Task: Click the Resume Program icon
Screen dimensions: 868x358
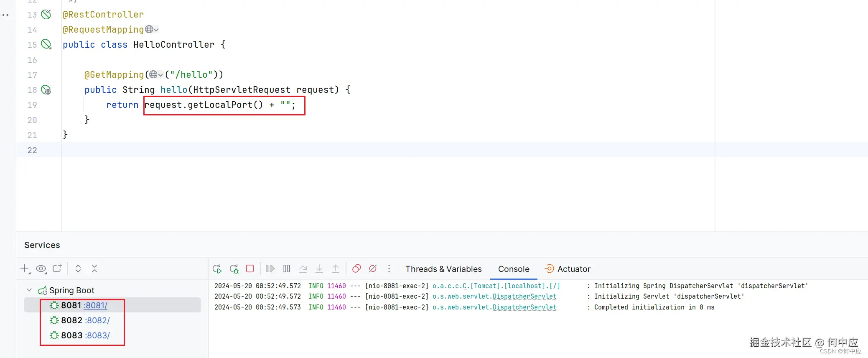Action: 270,268
